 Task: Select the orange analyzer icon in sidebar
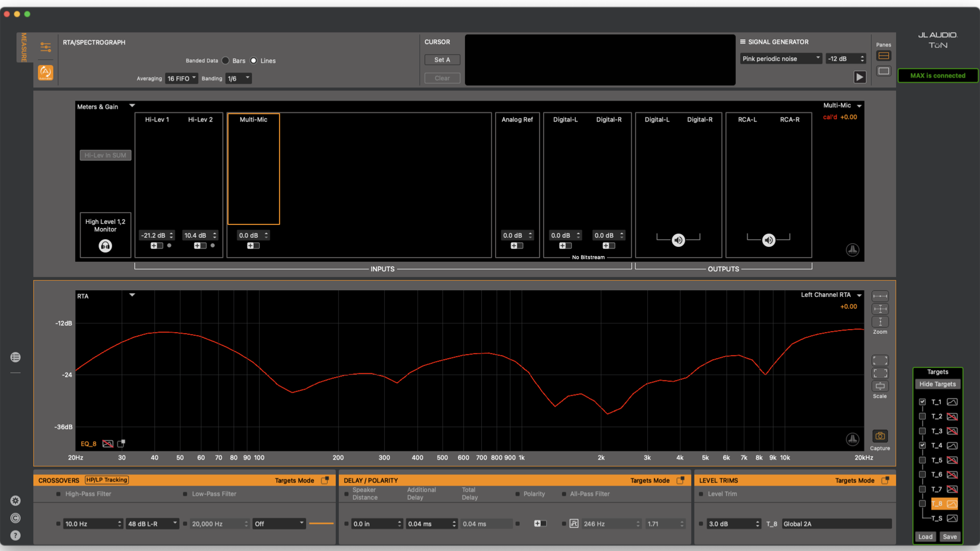pyautogui.click(x=45, y=72)
